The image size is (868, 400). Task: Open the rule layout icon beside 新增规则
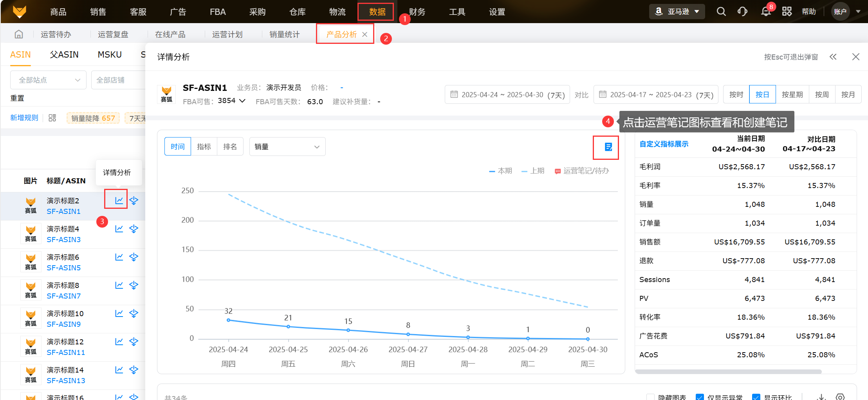(52, 118)
